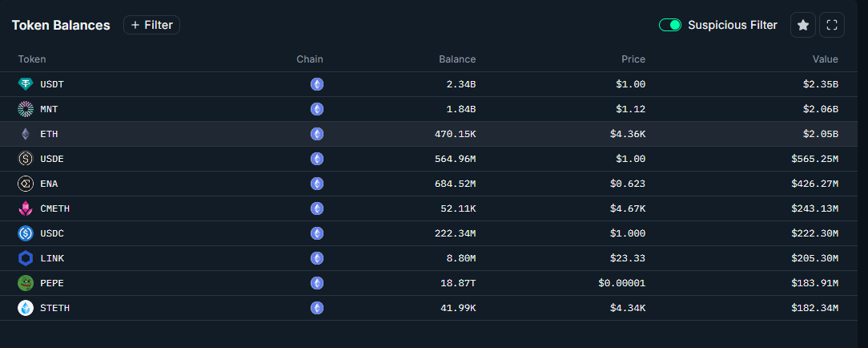Click the Chain column header

tap(310, 59)
